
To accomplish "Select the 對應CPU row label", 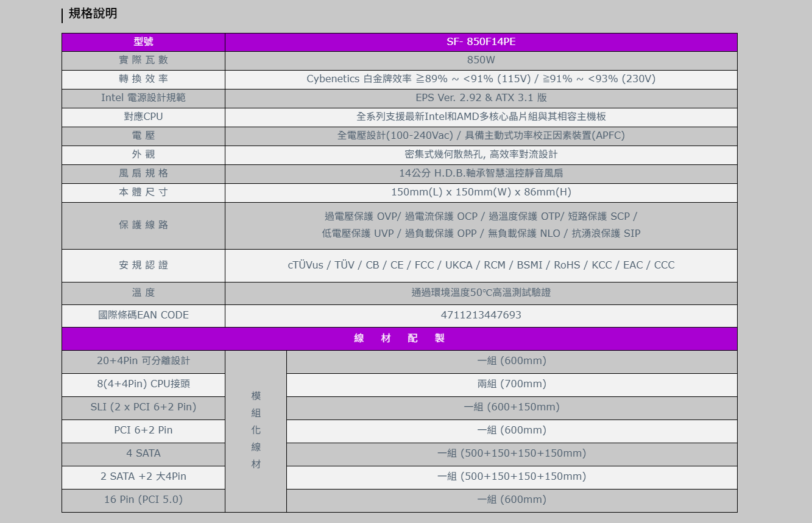I will click(x=143, y=117).
